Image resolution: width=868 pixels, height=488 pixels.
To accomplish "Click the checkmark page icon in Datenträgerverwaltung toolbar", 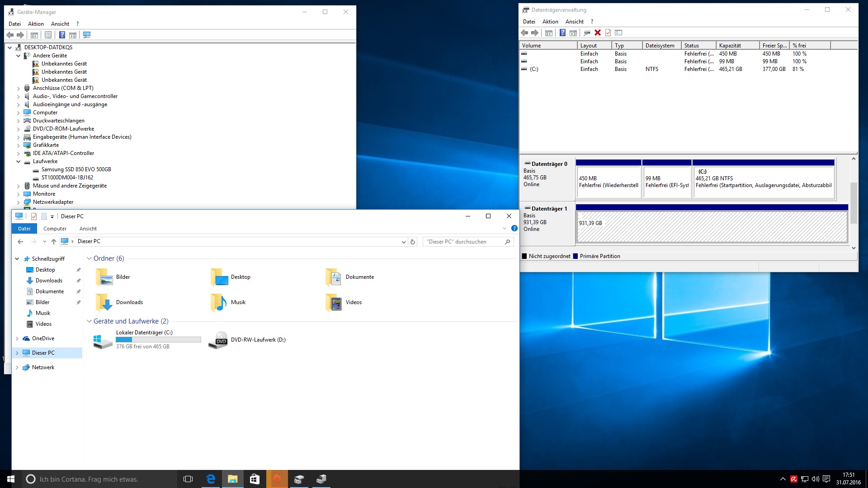I will tap(608, 33).
